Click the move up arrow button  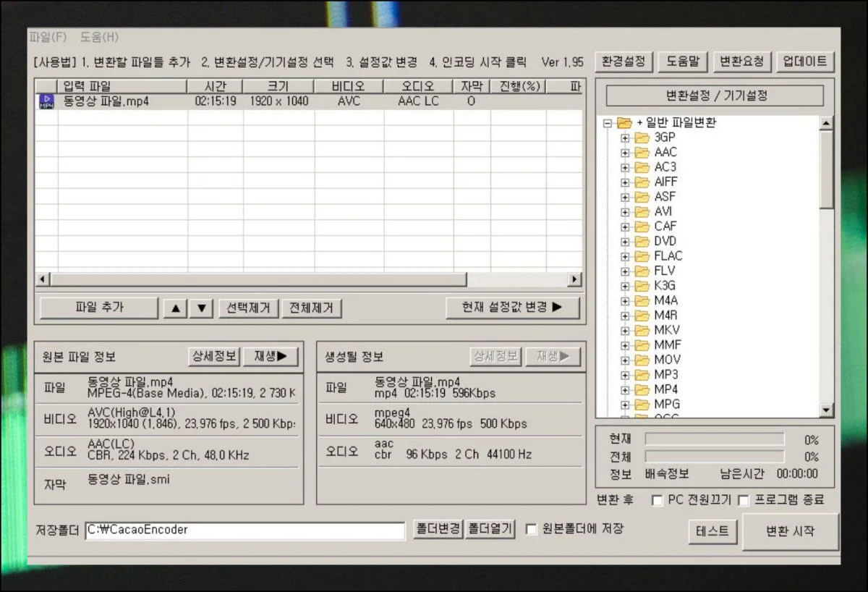[174, 308]
